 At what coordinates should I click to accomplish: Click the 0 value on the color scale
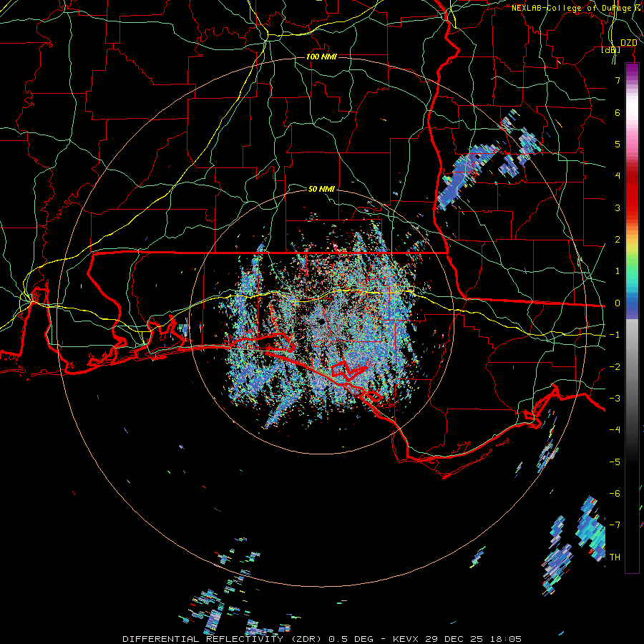tap(618, 303)
